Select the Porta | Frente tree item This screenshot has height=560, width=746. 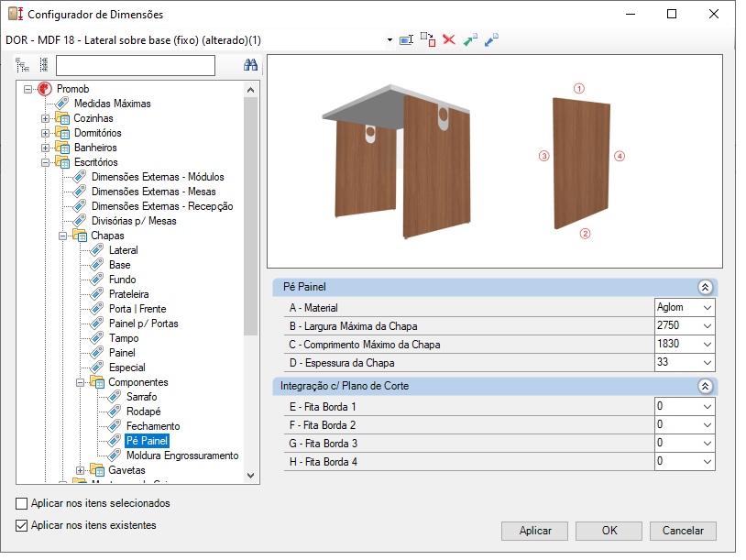pos(137,309)
